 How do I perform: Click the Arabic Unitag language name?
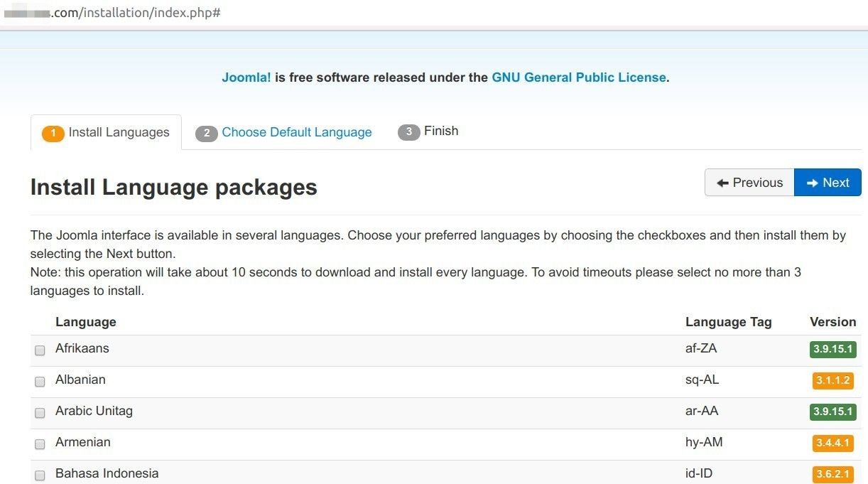(94, 411)
